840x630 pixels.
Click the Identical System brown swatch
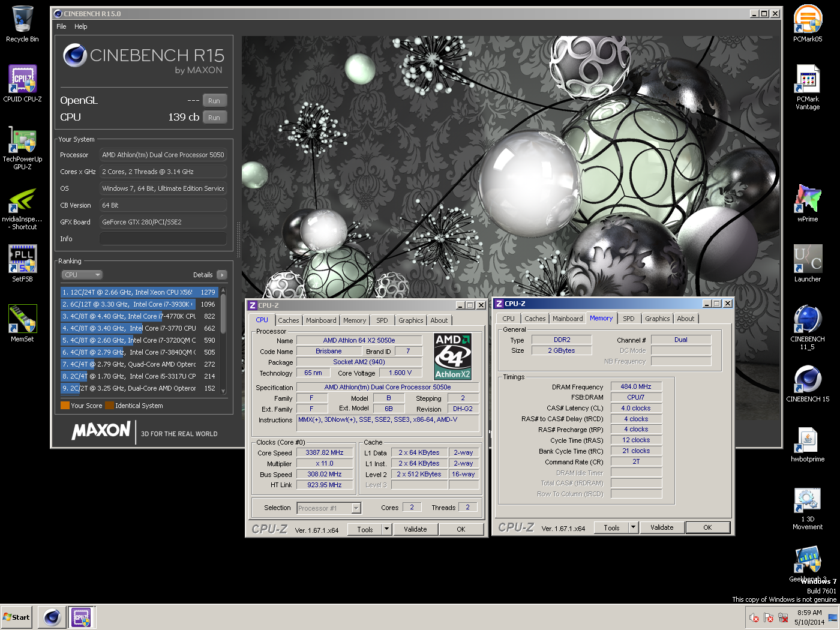click(109, 406)
